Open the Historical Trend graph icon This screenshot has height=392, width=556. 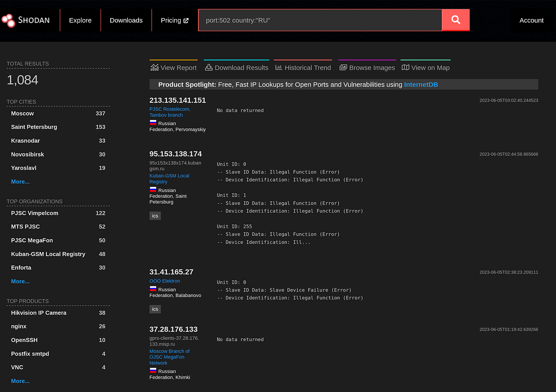[278, 67]
